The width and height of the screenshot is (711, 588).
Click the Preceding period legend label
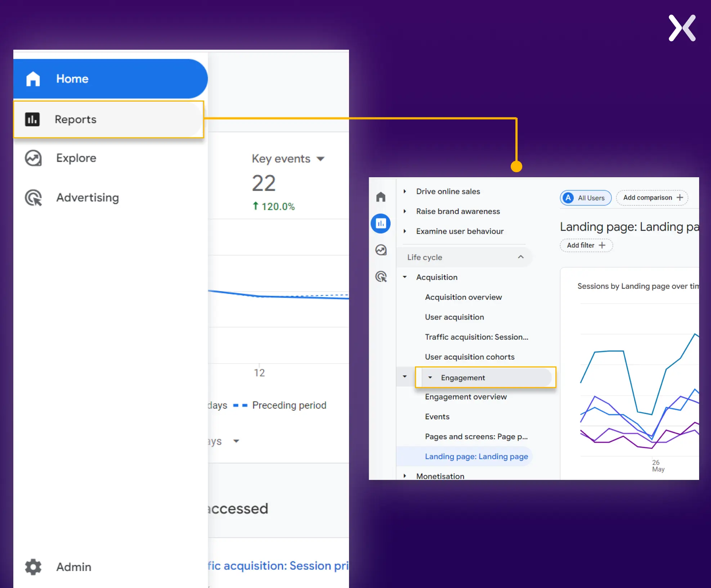coord(289,405)
